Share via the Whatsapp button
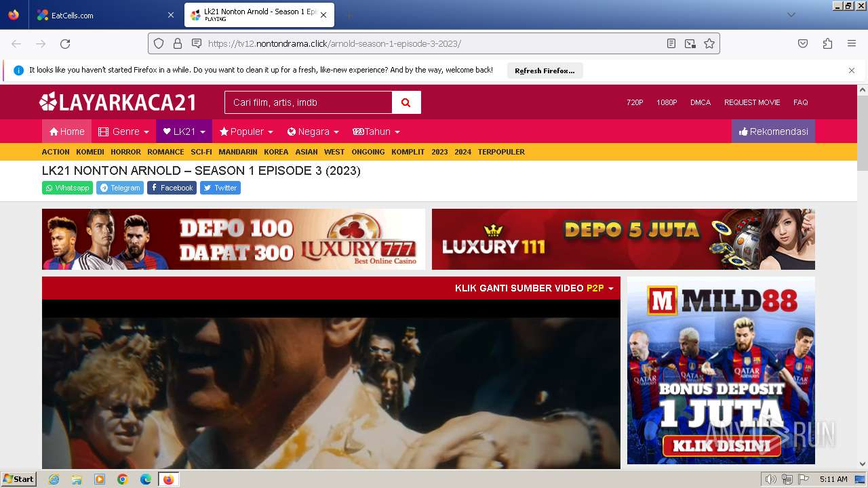Image resolution: width=868 pixels, height=488 pixels. point(67,188)
